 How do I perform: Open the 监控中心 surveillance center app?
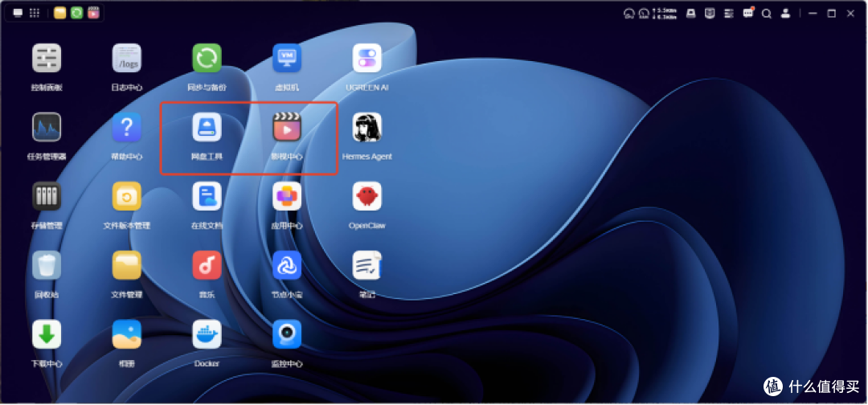pos(287,335)
